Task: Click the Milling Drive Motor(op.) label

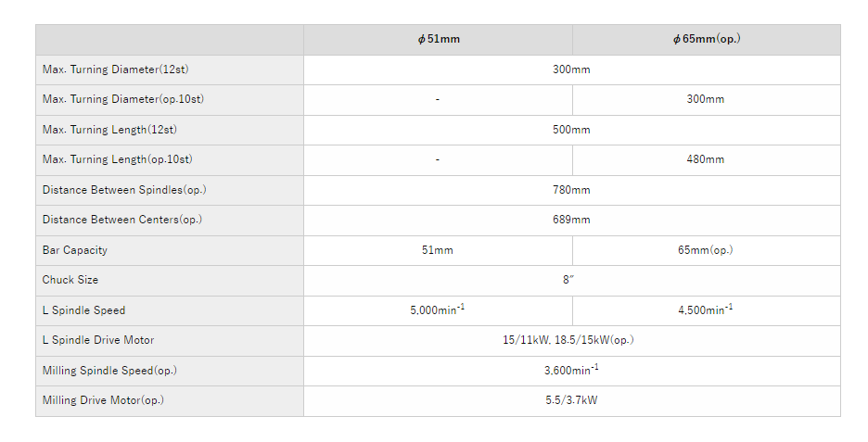Action: (x=103, y=400)
